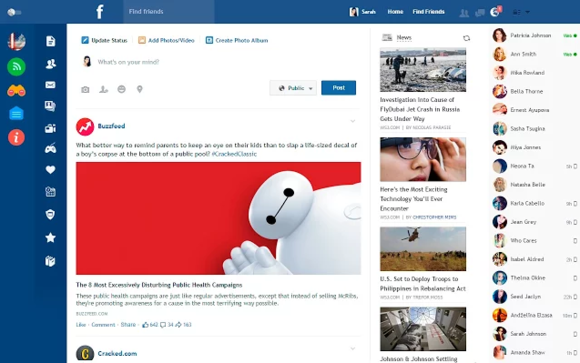
Task: Refresh the News panel
Action: (x=466, y=38)
